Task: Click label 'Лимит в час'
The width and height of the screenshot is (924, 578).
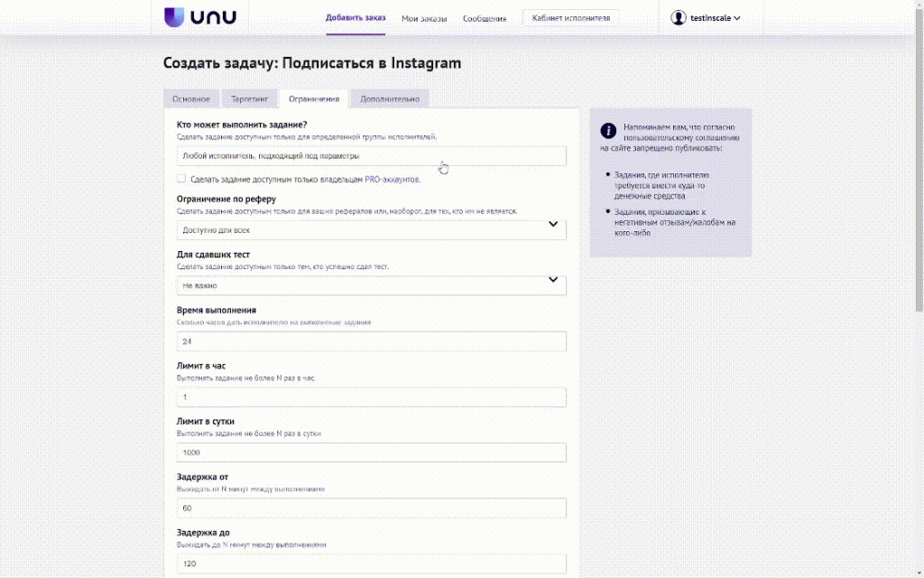Action: pos(201,366)
